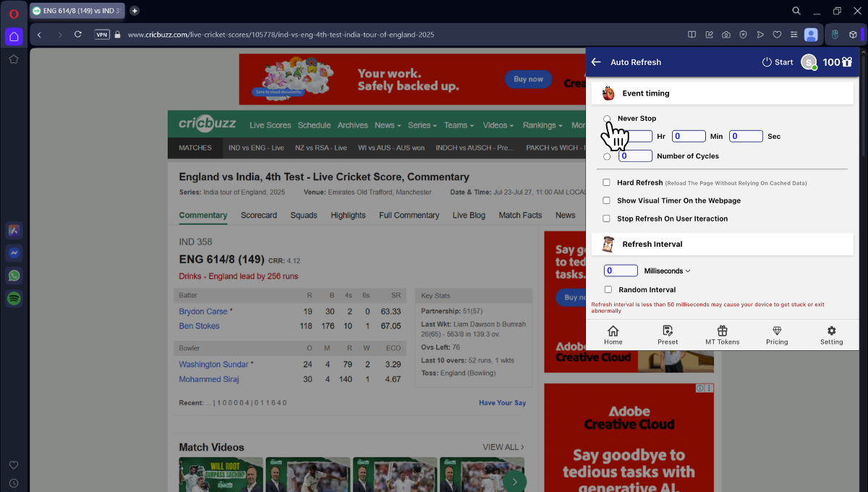Open the Pricing diamond icon

(777, 331)
